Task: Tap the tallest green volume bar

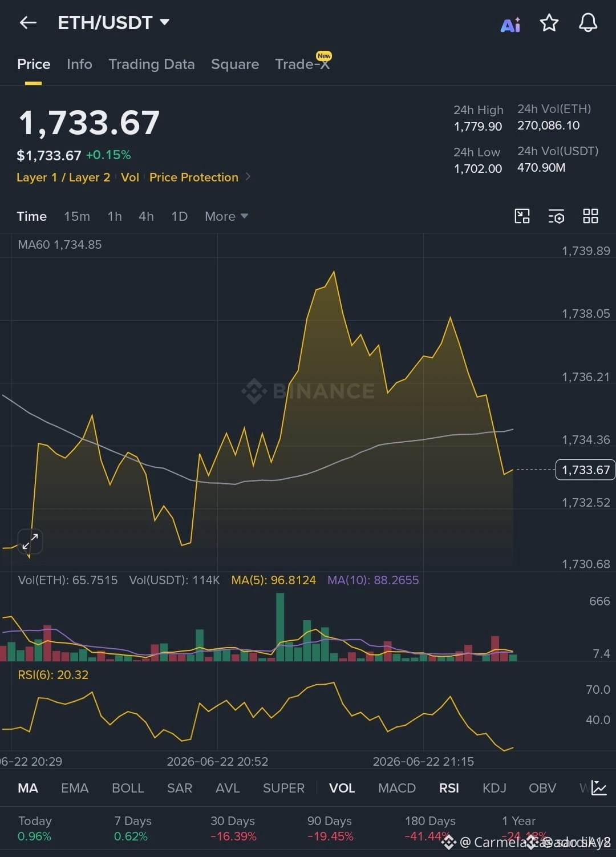Action: [x=280, y=626]
